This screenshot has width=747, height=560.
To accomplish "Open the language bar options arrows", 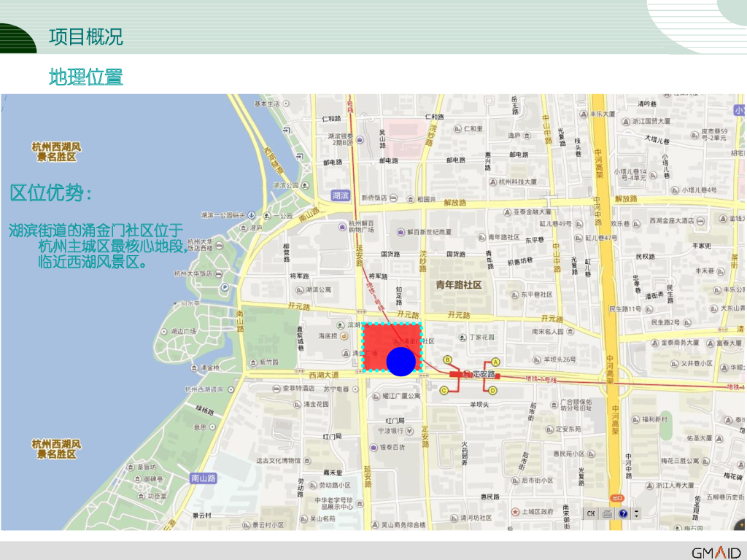I will point(636,514).
